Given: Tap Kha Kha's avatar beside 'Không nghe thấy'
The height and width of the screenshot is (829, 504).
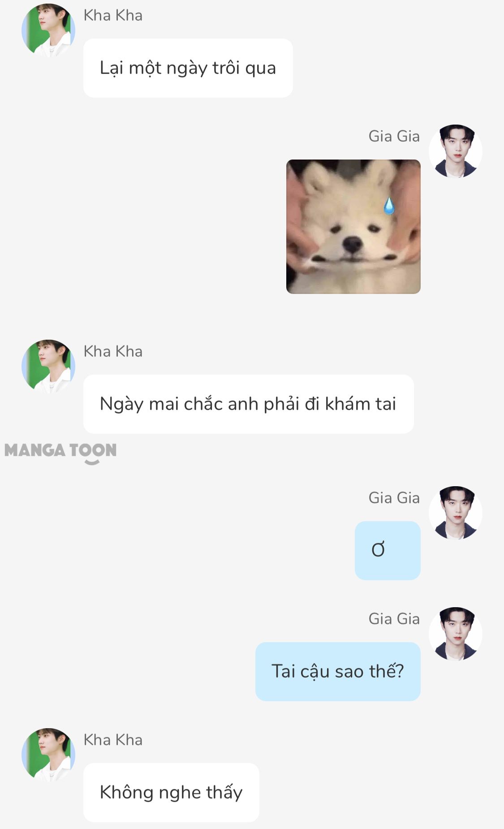Looking at the screenshot, I should point(48,755).
